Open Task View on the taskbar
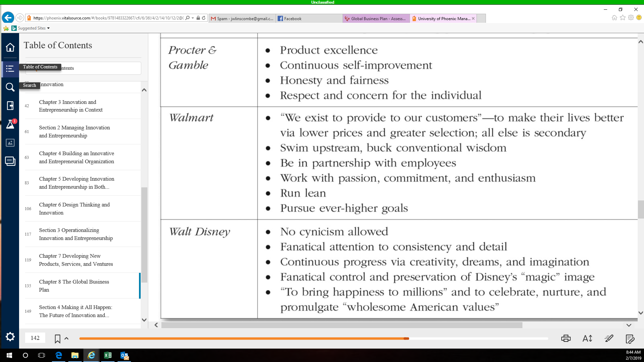Screen dimensions: 644x362 [x=42, y=355]
